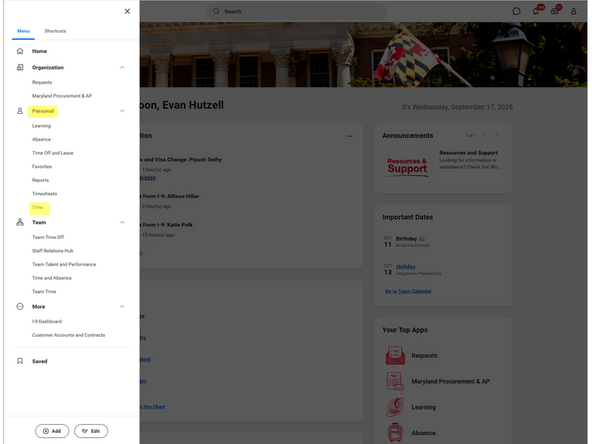The height and width of the screenshot is (444, 592).
Task: Select the Menu tab
Action: (x=23, y=31)
